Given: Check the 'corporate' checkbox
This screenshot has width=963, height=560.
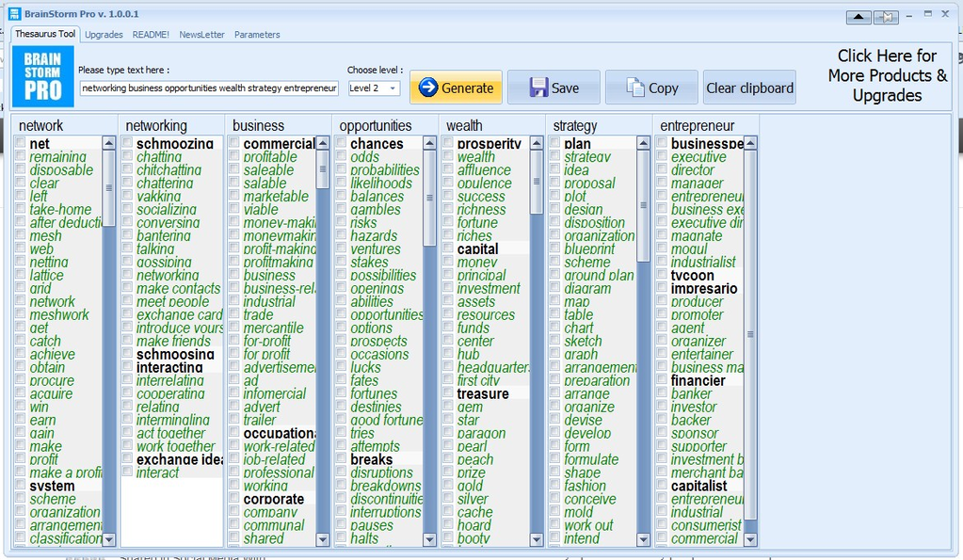Looking at the screenshot, I should pyautogui.click(x=234, y=498).
